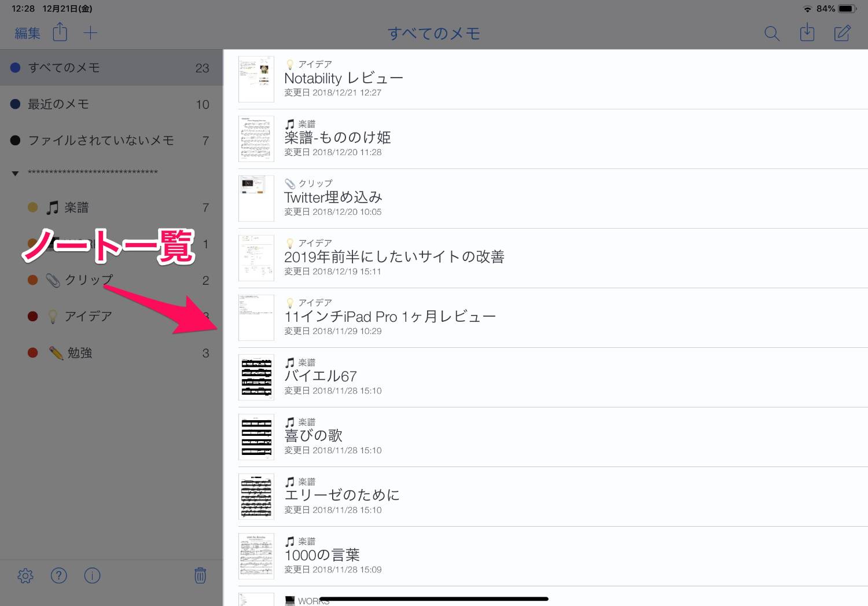
Task: Open the Notability レビュー note
Action: pos(546,79)
